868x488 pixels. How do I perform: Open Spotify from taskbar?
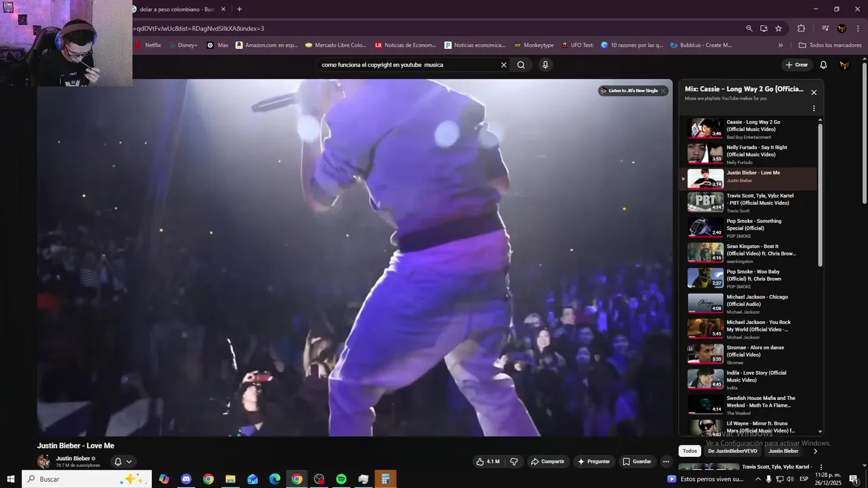(x=341, y=479)
